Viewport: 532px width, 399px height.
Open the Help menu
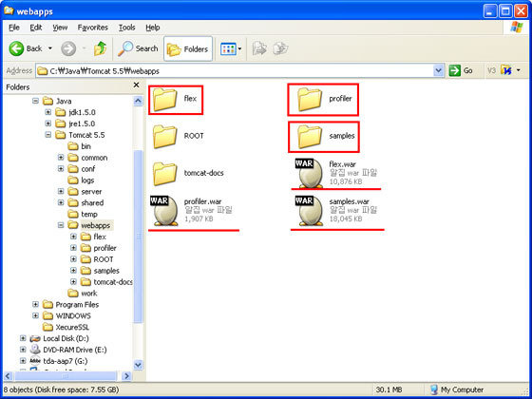tap(153, 28)
